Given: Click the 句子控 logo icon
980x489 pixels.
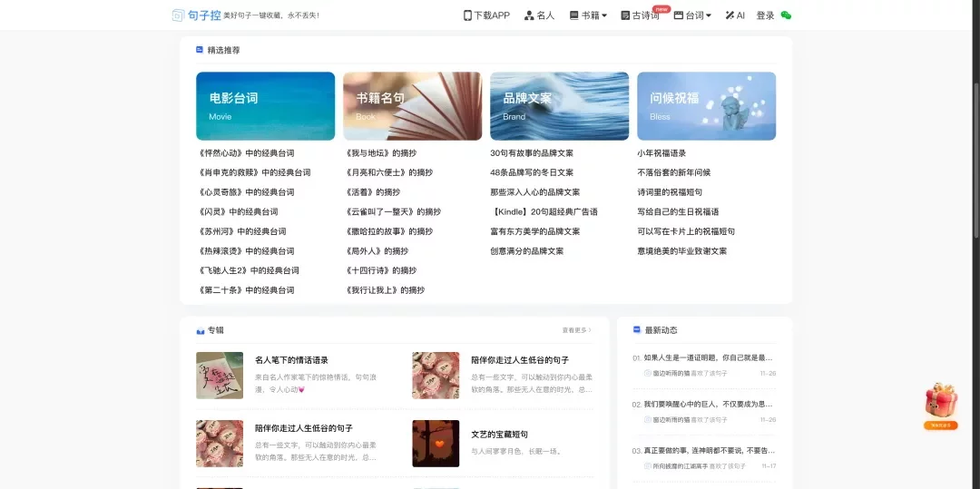Looking at the screenshot, I should 178,15.
